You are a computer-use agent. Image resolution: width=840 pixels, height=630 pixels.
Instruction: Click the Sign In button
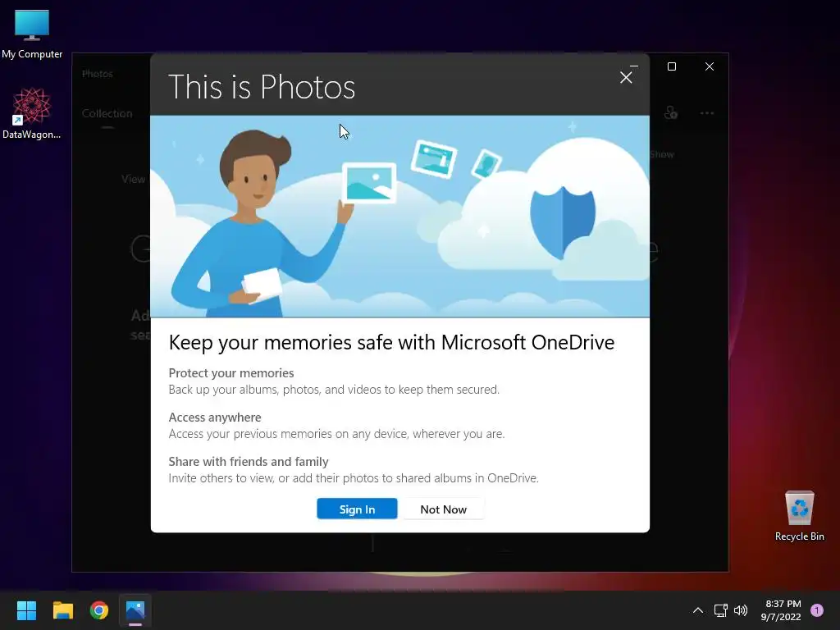coord(357,509)
